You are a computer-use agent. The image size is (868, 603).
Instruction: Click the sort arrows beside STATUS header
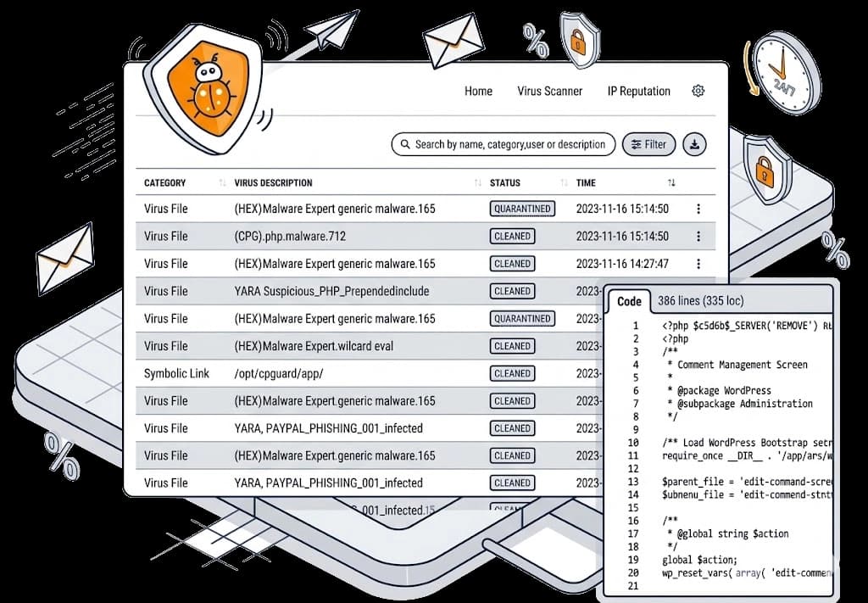pyautogui.click(x=564, y=182)
